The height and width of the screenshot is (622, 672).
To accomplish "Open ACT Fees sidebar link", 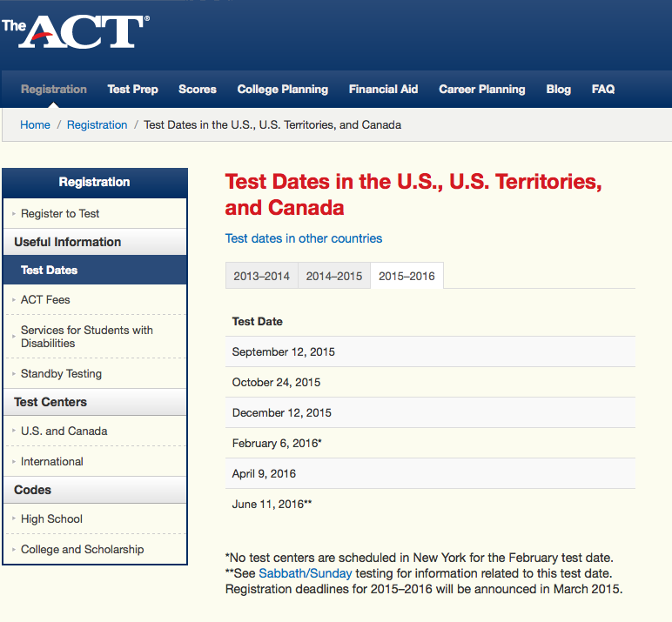I will click(x=45, y=299).
